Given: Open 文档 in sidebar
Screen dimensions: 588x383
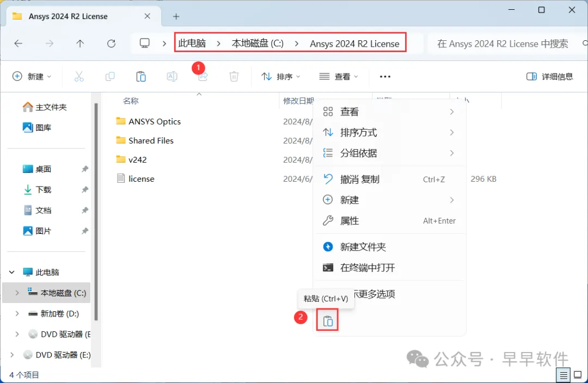Looking at the screenshot, I should point(37,210).
